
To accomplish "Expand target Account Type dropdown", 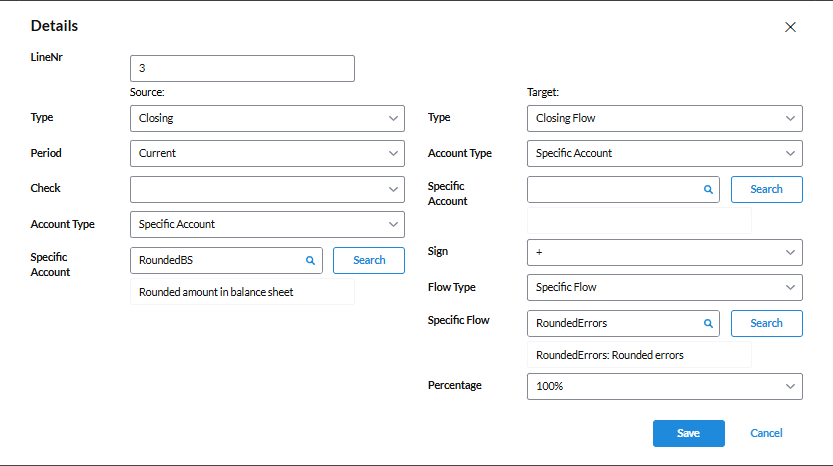I will click(664, 154).
